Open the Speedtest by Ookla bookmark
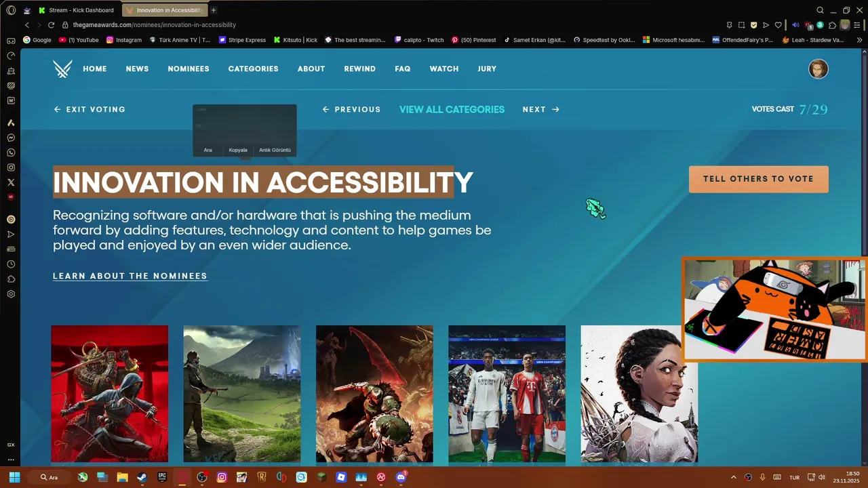868x488 pixels. (x=604, y=40)
